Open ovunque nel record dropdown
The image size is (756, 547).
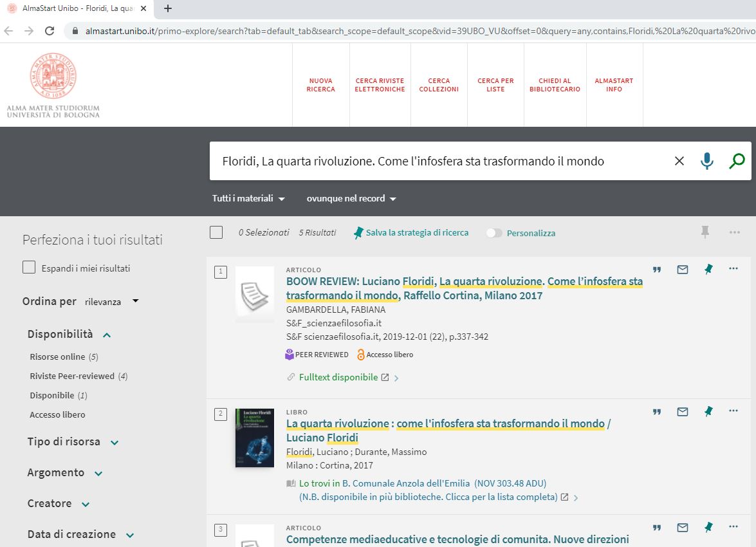coord(351,198)
